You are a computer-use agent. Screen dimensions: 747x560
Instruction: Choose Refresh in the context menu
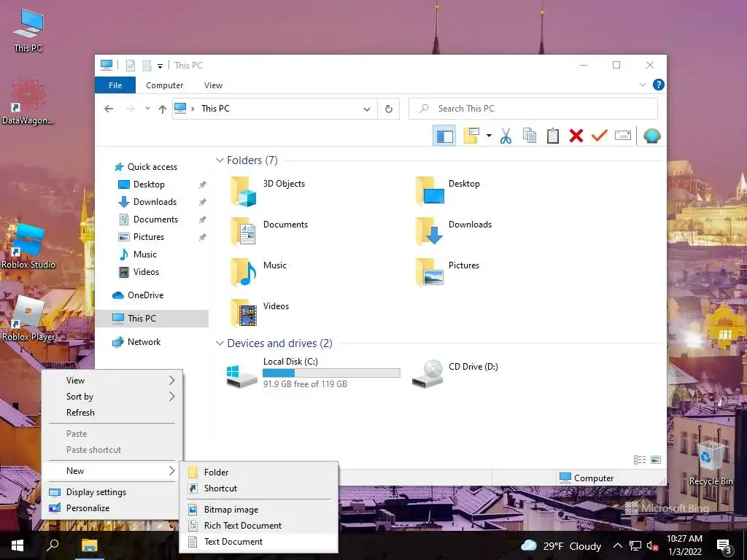point(112,413)
